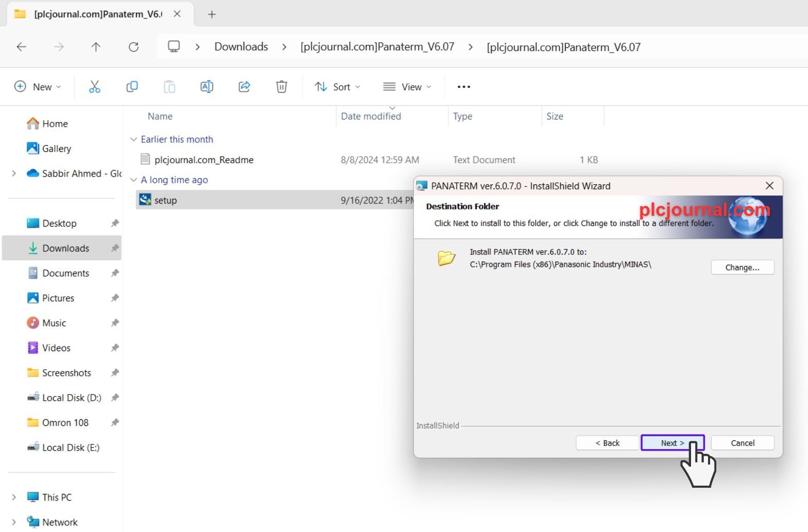
Task: Select the setup installer file
Action: (x=165, y=200)
